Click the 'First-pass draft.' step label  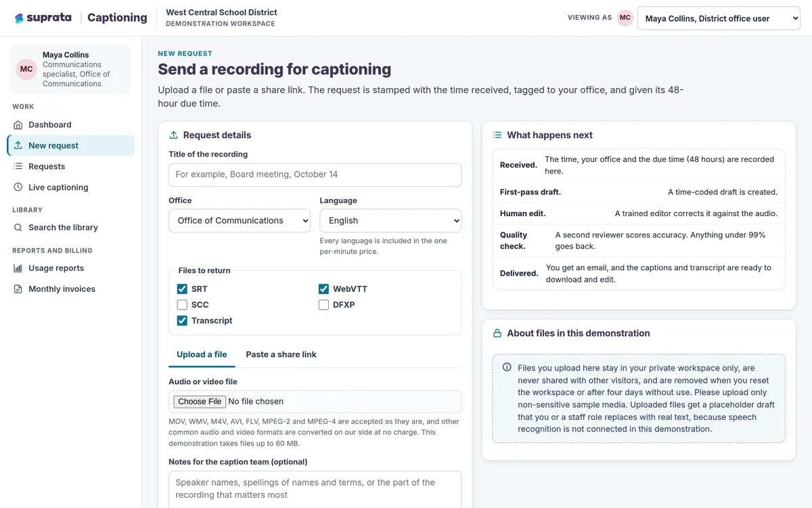[531, 192]
